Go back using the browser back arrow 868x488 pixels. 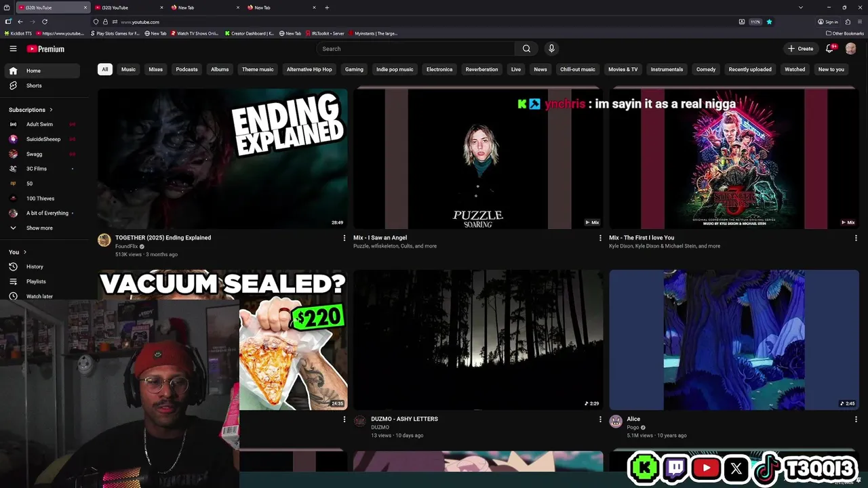20,22
